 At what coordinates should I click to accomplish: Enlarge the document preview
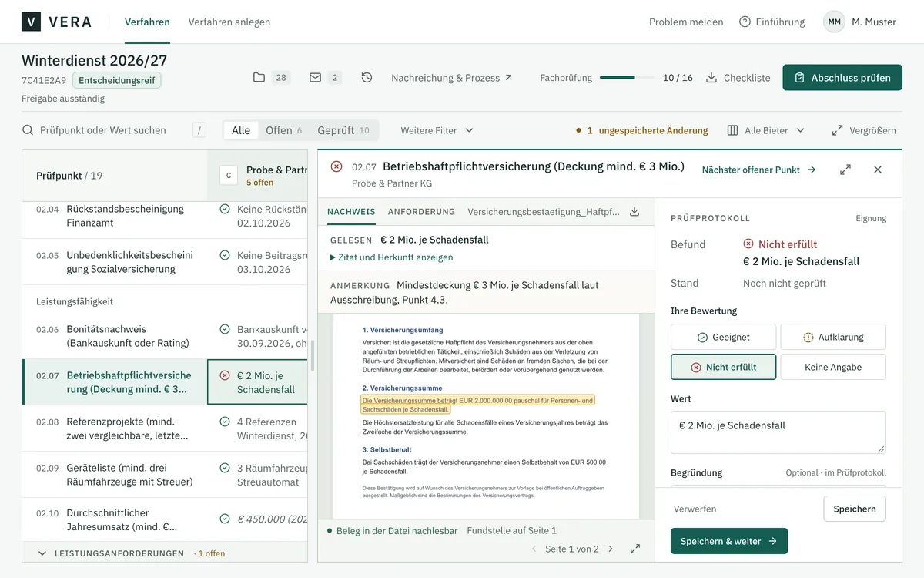635,549
